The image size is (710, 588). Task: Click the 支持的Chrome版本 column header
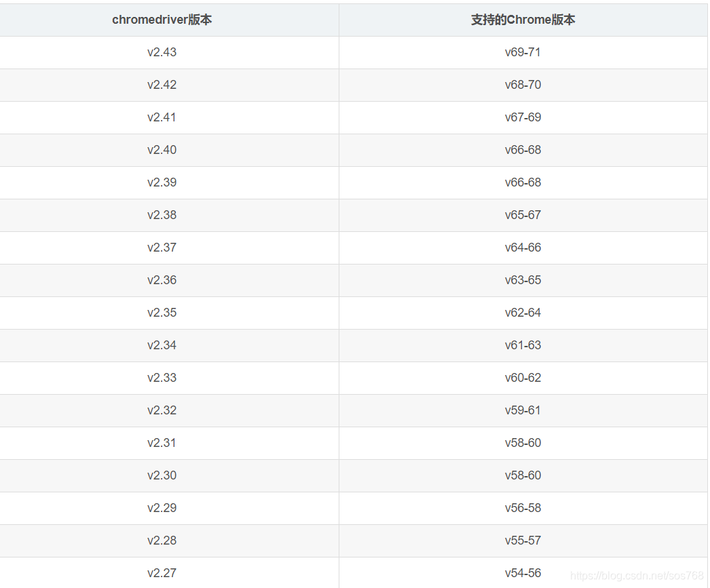pos(523,20)
